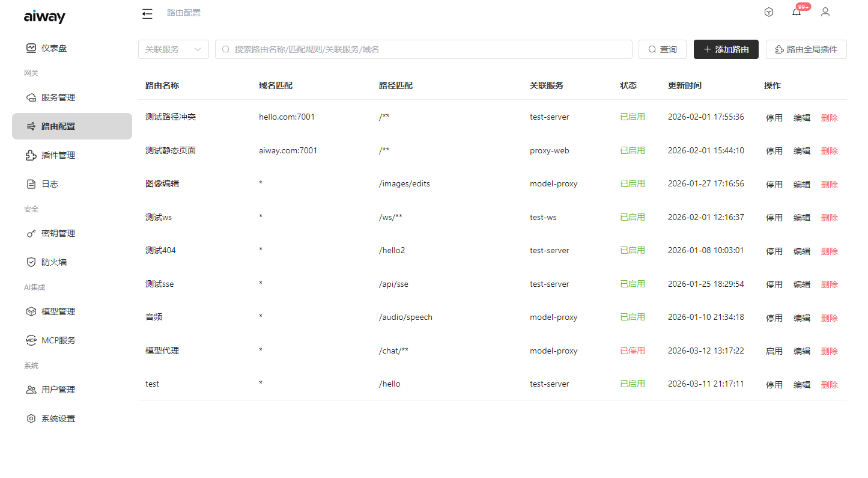Screen dimensions: 868x478
Task: Open 插件管理 plugin management menu
Action: (x=58, y=155)
